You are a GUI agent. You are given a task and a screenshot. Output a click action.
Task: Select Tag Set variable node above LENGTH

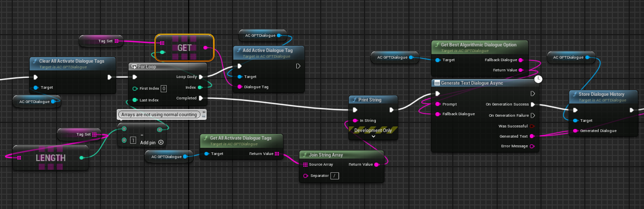tap(79, 134)
